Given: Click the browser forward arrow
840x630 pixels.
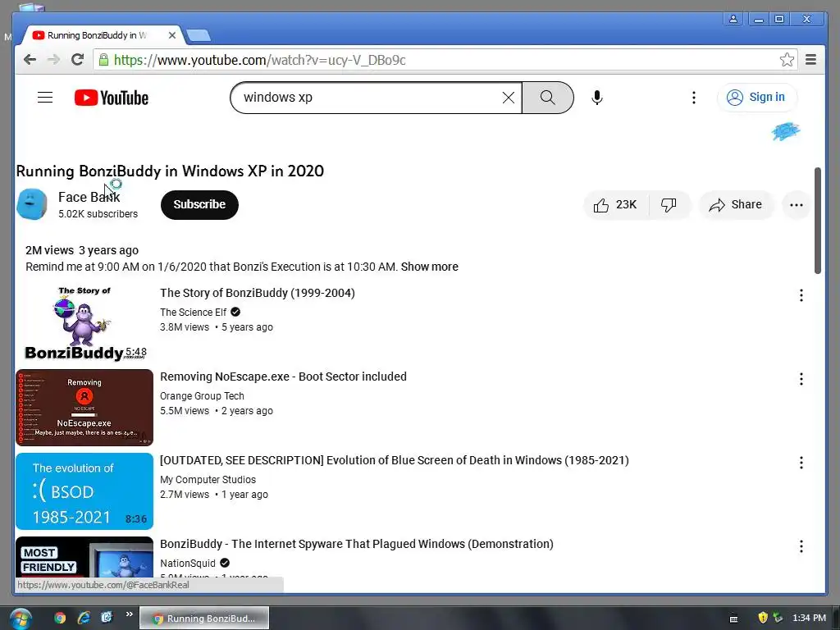Looking at the screenshot, I should 53,59.
